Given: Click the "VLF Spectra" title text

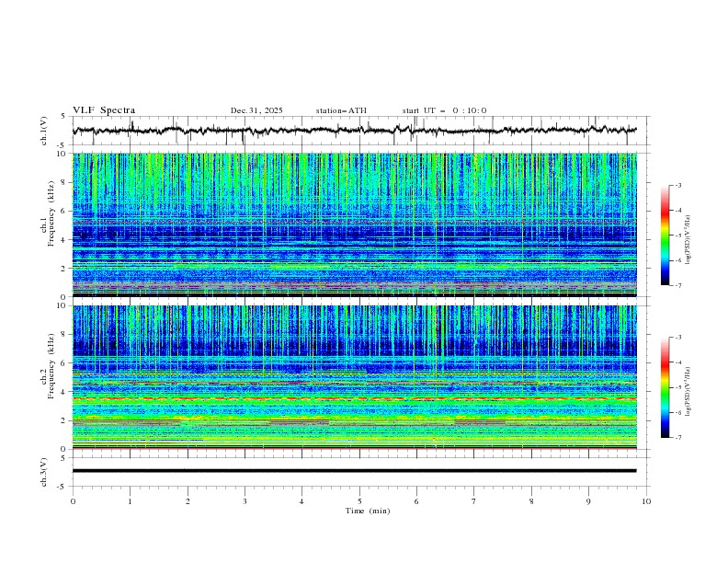Looking at the screenshot, I should pyautogui.click(x=104, y=110).
